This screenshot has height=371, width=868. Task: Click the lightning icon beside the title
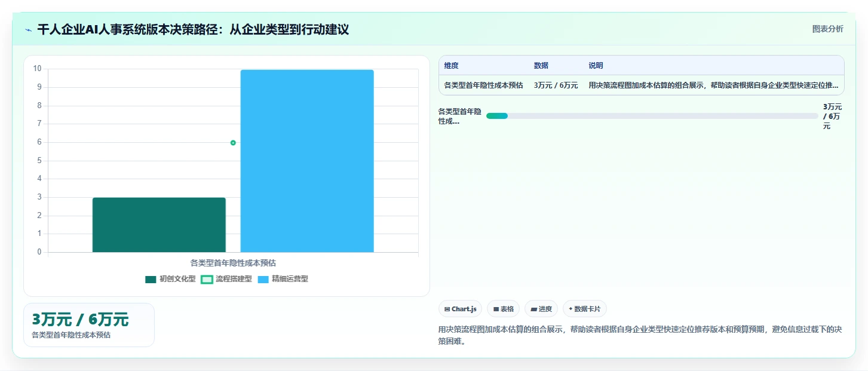pyautogui.click(x=29, y=29)
